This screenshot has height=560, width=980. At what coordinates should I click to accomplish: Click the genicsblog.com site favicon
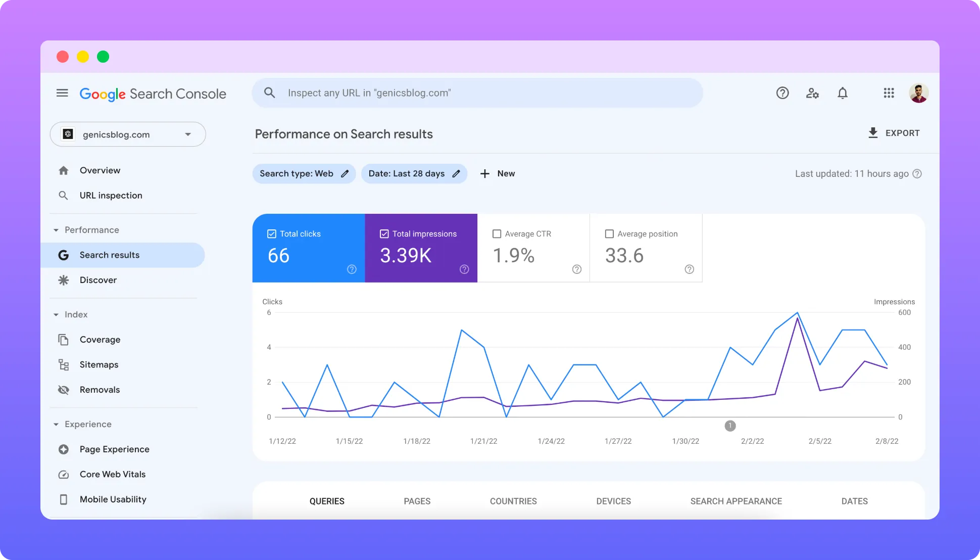point(68,134)
